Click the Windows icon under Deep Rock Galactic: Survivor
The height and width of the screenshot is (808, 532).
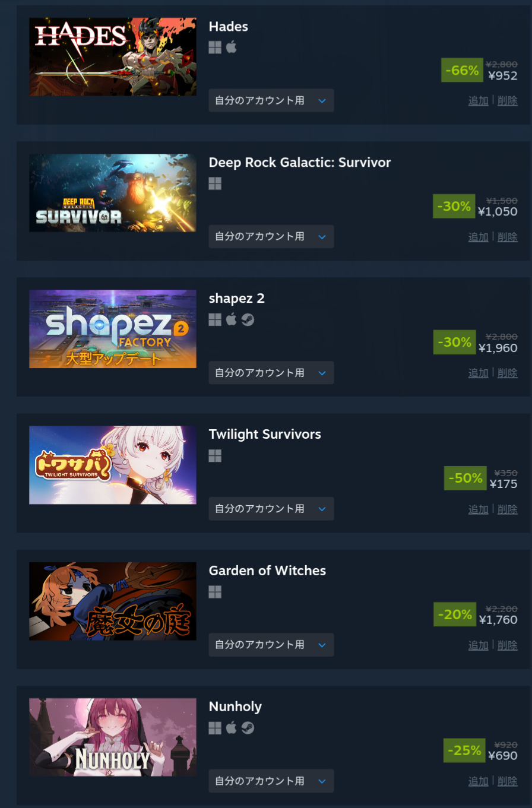point(215,184)
